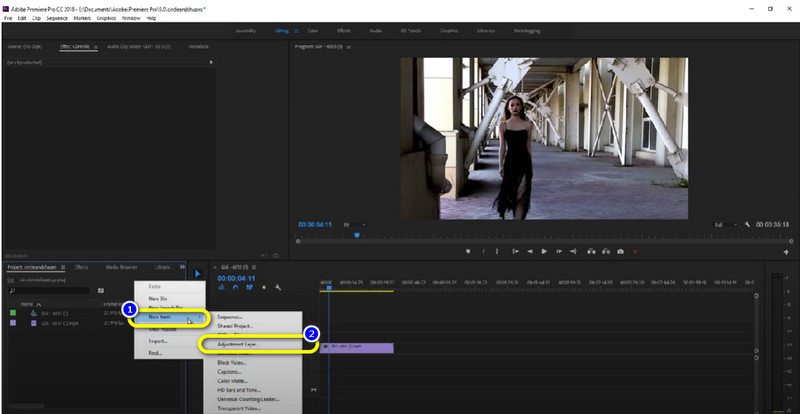Click the Step Back one frame icon
The image size is (800, 414).
pos(530,251)
